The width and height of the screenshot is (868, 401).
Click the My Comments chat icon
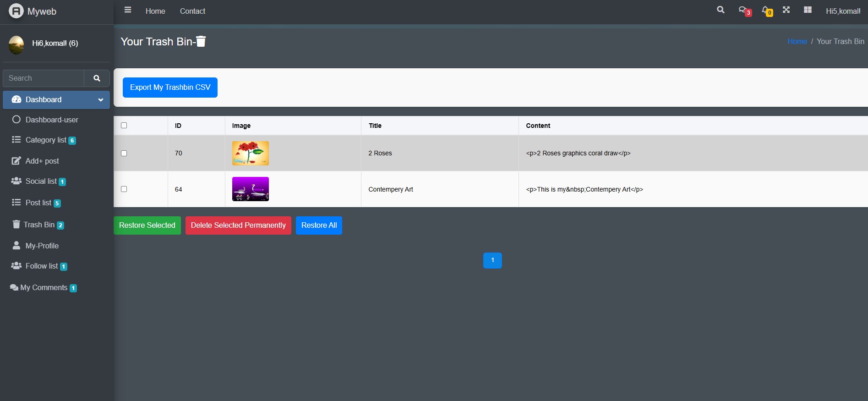(x=14, y=287)
